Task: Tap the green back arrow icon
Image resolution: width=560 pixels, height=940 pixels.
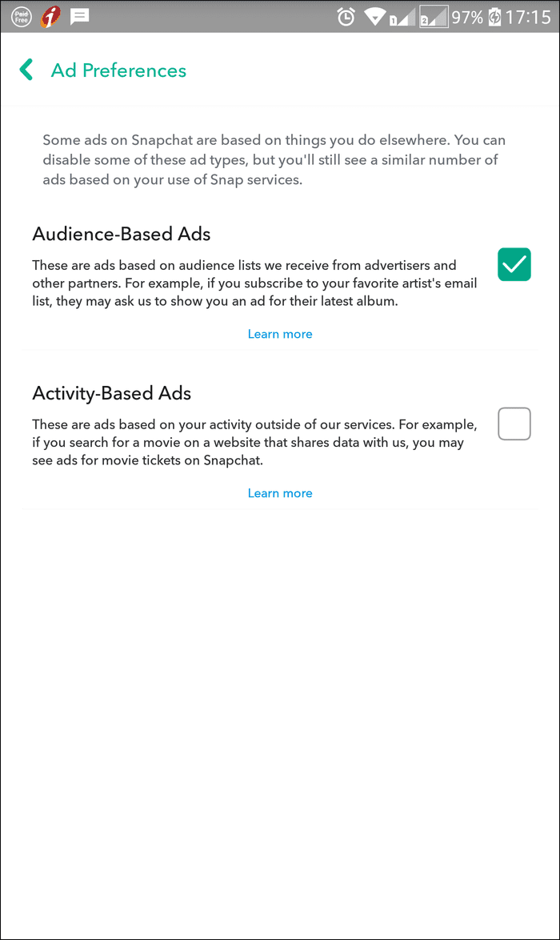Action: click(26, 70)
